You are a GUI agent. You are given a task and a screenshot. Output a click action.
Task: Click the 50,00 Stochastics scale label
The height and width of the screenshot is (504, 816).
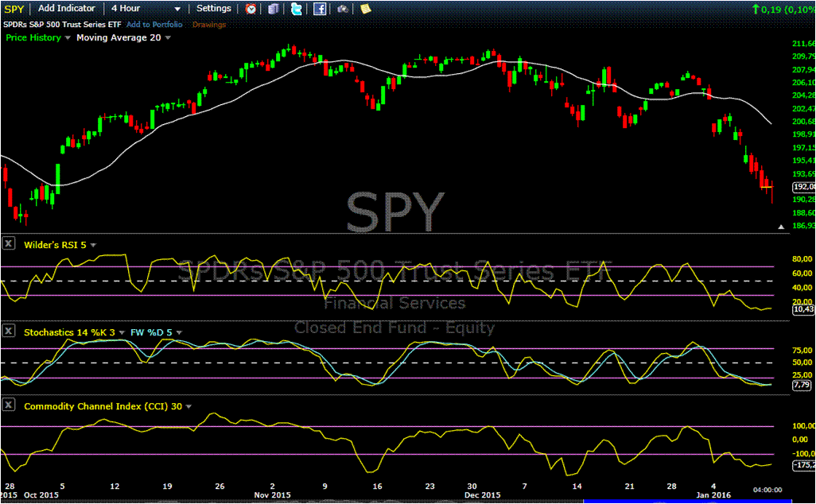(x=802, y=362)
